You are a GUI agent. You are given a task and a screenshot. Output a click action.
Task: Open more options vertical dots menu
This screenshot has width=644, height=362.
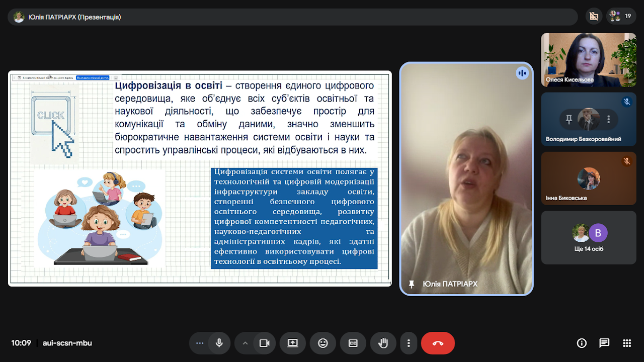point(409,343)
